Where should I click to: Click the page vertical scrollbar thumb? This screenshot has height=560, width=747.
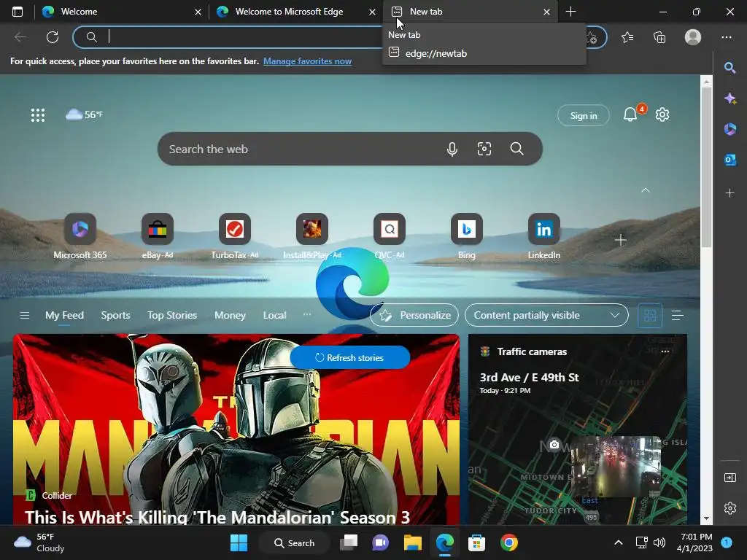coord(706,167)
